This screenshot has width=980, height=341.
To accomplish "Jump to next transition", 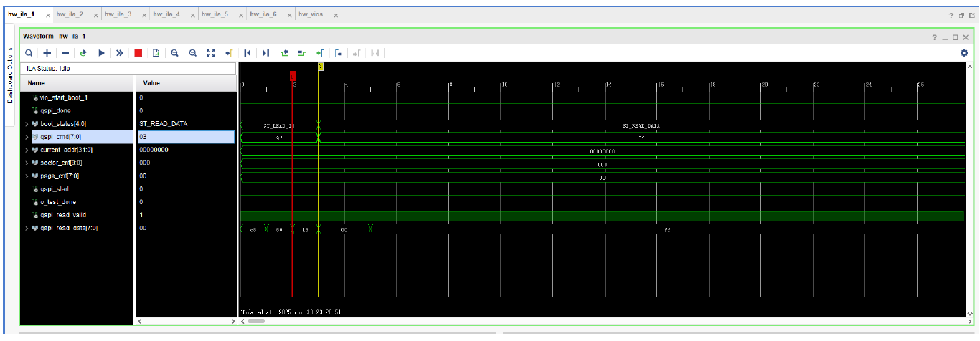I will 302,53.
